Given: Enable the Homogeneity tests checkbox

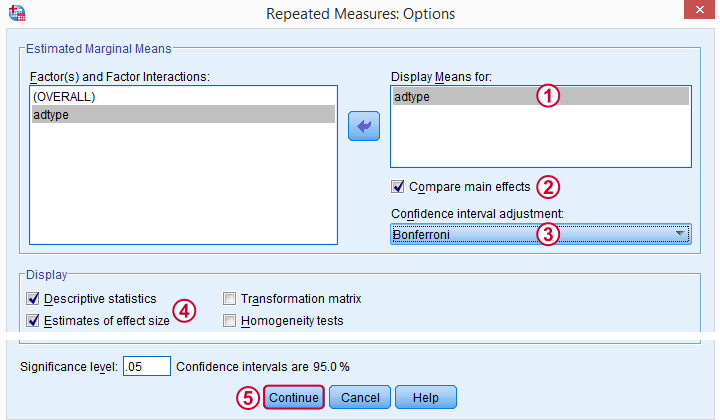Looking at the screenshot, I should (x=229, y=320).
